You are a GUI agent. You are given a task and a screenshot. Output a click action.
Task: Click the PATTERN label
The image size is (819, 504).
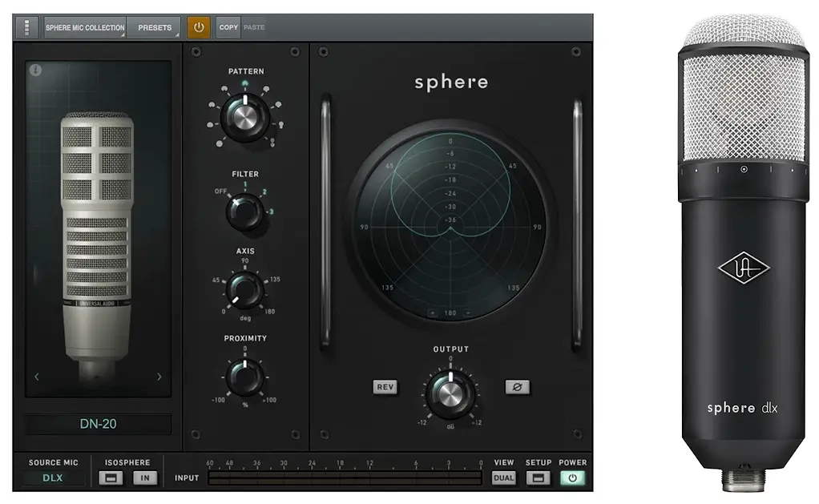(246, 71)
